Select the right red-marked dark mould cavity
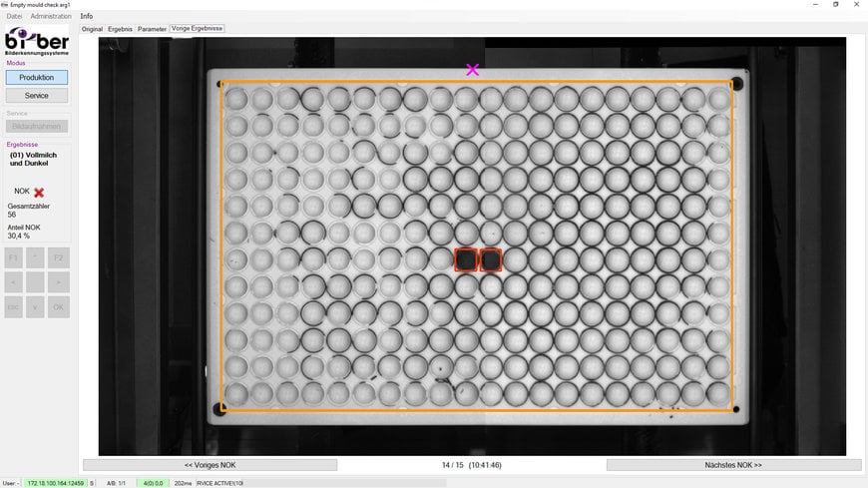Screen dimensions: 868x488 (491, 259)
